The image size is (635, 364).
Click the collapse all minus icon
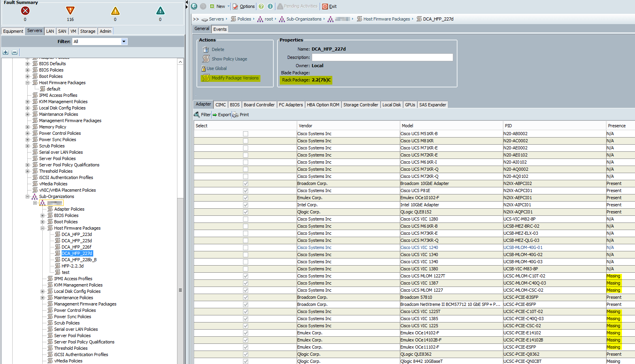pyautogui.click(x=15, y=52)
